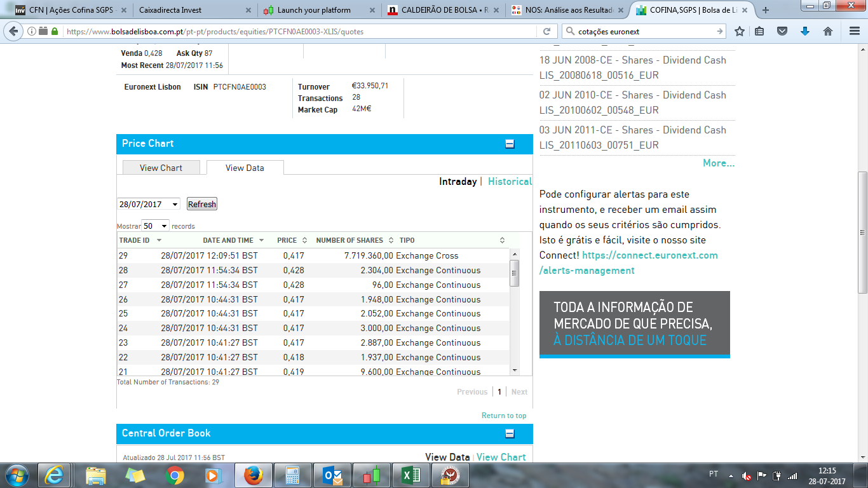Open the Mostrar records count dropdown
The width and height of the screenshot is (868, 488).
point(156,226)
